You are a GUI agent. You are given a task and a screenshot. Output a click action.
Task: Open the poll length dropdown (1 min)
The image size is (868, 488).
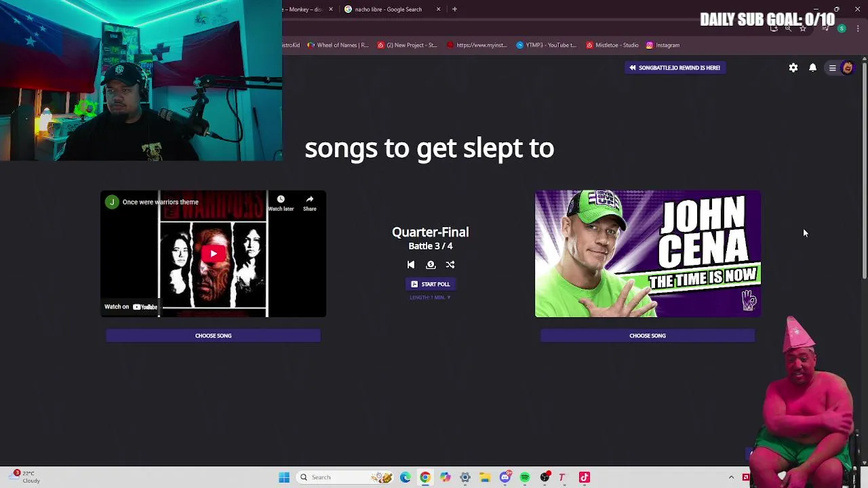point(431,298)
